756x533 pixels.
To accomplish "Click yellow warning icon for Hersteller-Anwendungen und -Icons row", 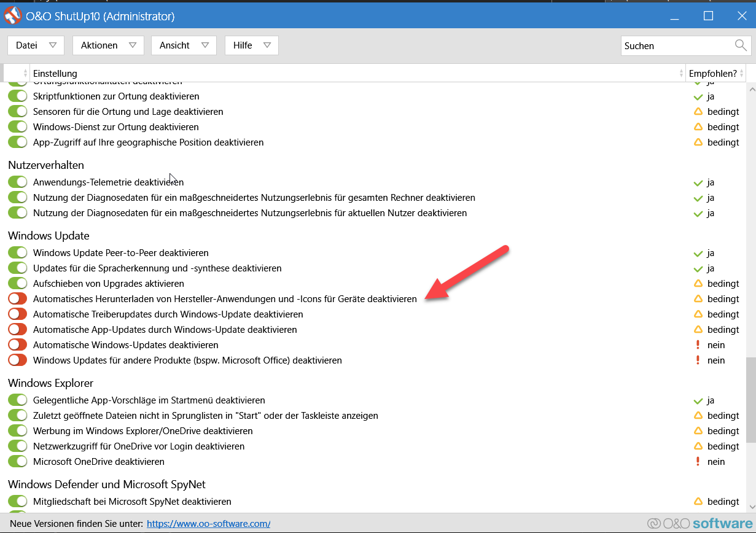I will (698, 299).
